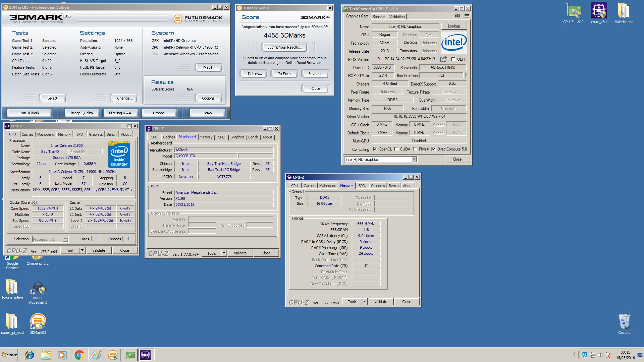Click the Intel Inside Celeron logo in CPU-Z
This screenshot has height=362, width=644.
(119, 155)
